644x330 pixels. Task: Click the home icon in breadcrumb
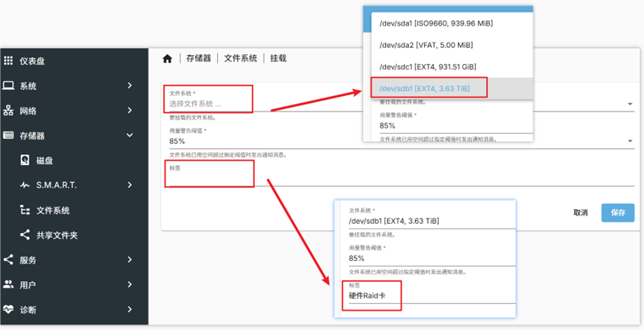click(x=167, y=59)
